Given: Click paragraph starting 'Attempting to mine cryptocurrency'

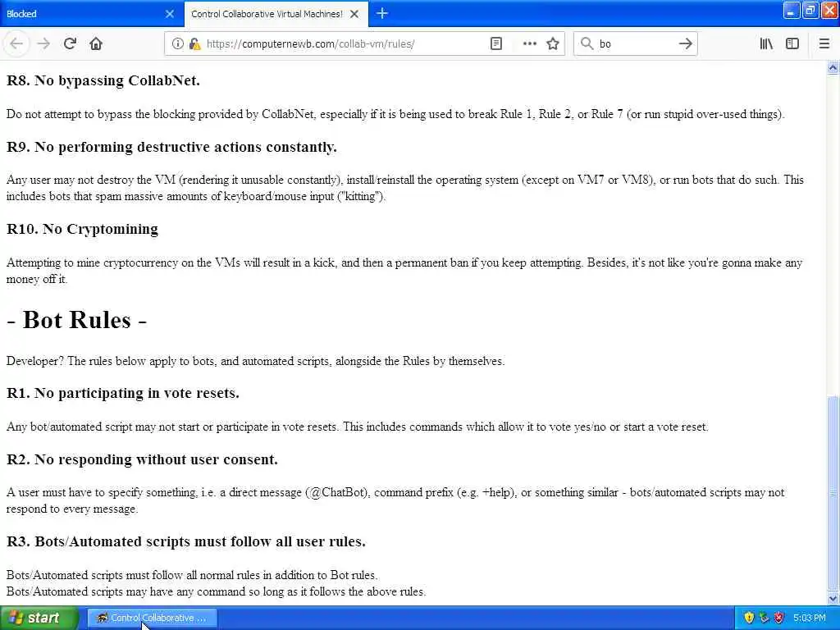Looking at the screenshot, I should [404, 271].
